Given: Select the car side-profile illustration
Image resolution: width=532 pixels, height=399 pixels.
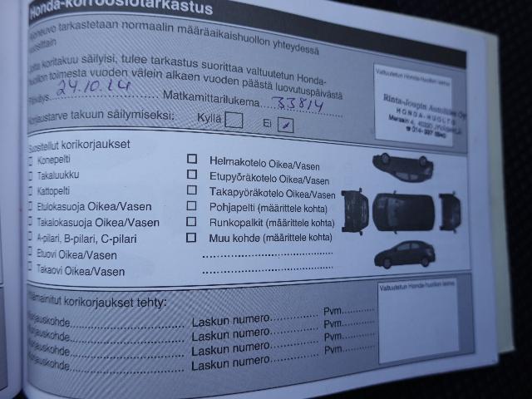Looking at the screenshot, I should point(405,254).
